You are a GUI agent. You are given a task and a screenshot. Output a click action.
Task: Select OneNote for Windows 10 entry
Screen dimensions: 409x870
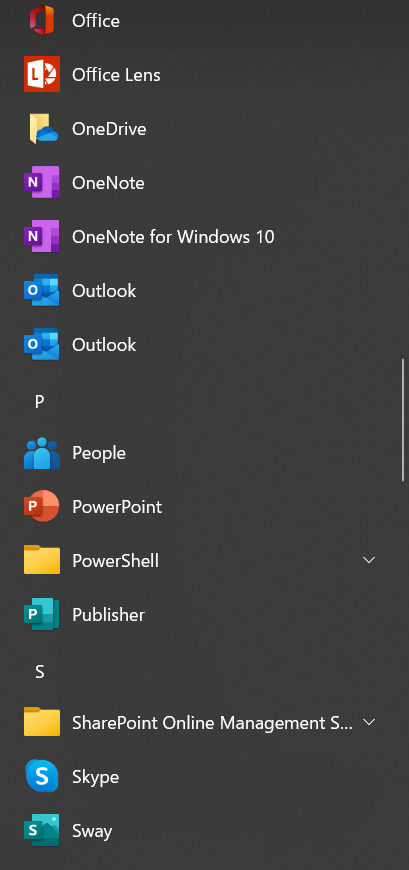pyautogui.click(x=200, y=237)
